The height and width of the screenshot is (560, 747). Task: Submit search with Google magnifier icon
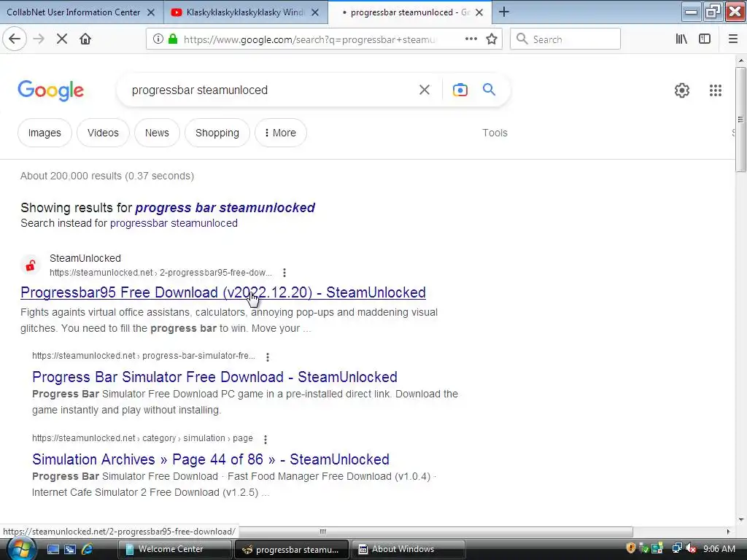[489, 89]
